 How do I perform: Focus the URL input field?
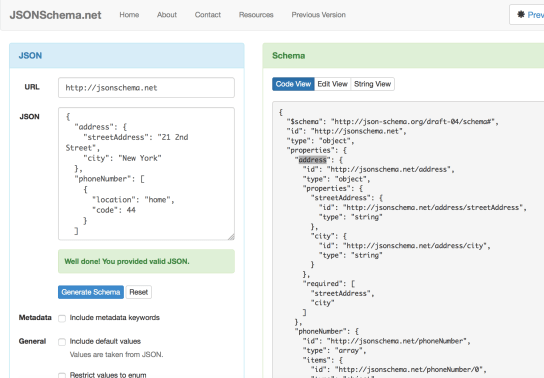[x=146, y=87]
